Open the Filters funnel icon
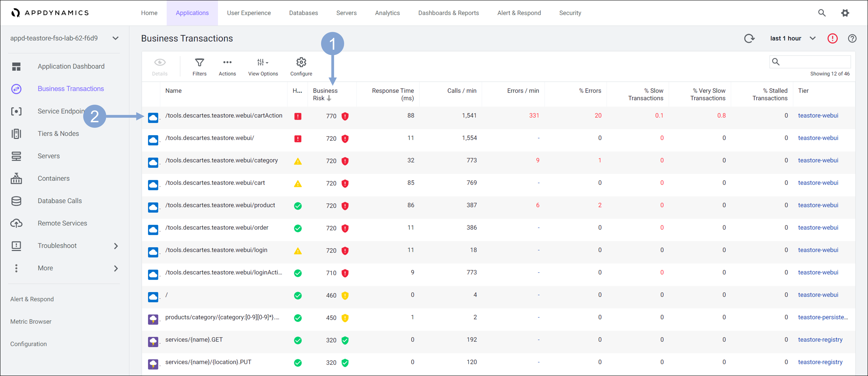This screenshot has width=868, height=376. pos(199,63)
